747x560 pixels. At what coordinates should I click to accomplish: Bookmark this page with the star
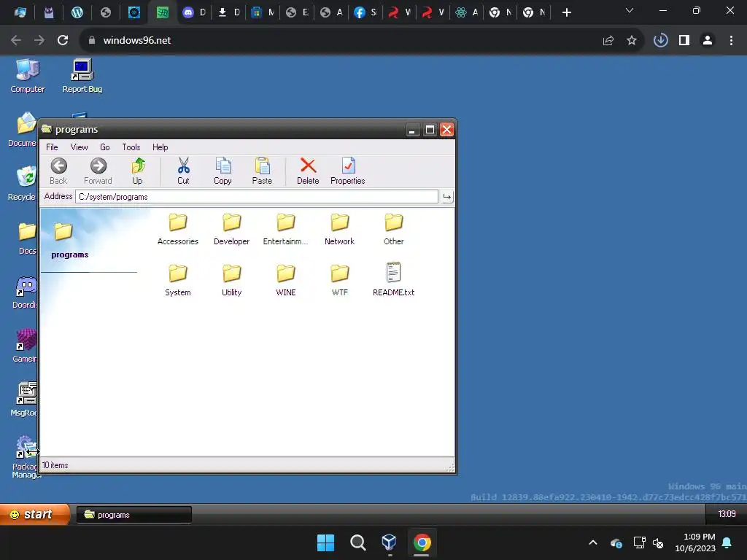632,41
